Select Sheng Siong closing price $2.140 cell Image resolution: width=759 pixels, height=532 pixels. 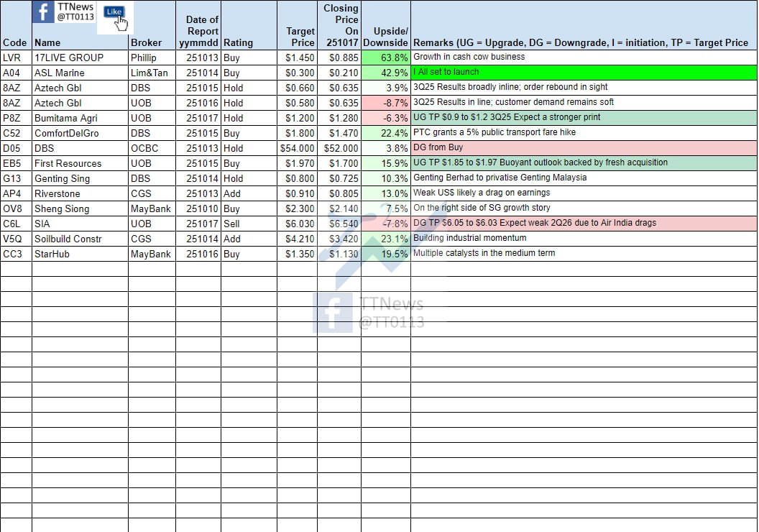[339, 208]
